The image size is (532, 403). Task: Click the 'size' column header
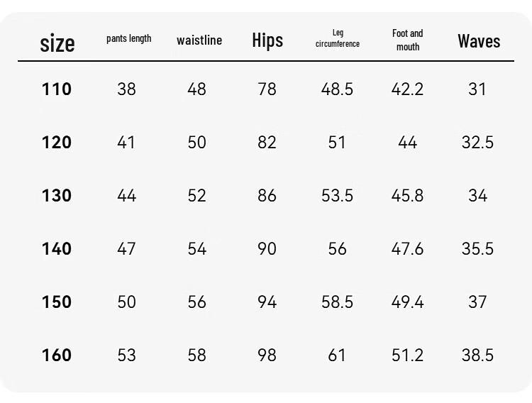tap(57, 43)
